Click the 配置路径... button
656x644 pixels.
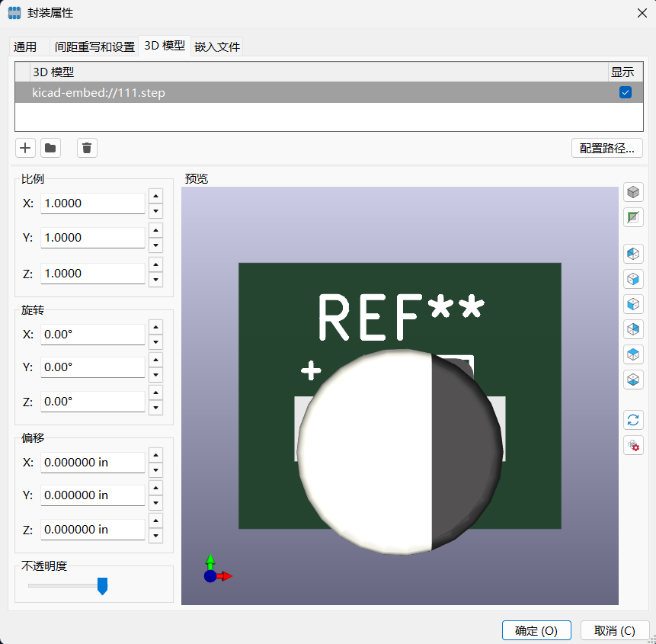606,148
